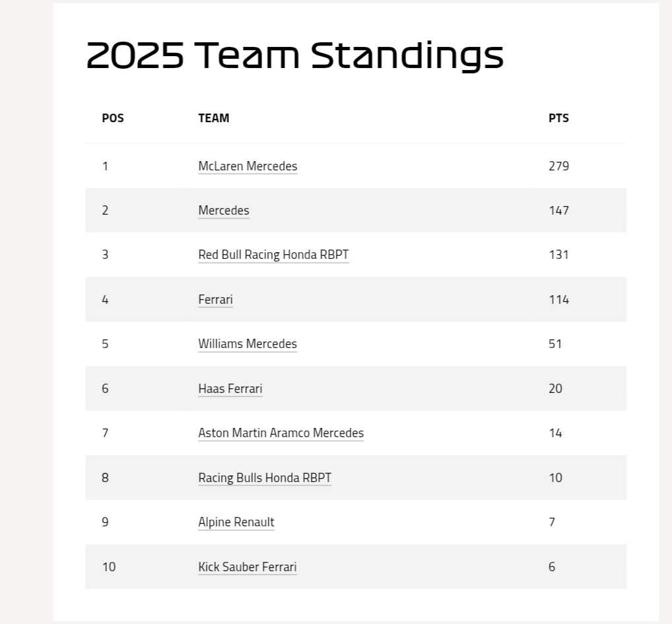The height and width of the screenshot is (624, 672).
Task: Click position number 10 in the table
Action: (109, 567)
